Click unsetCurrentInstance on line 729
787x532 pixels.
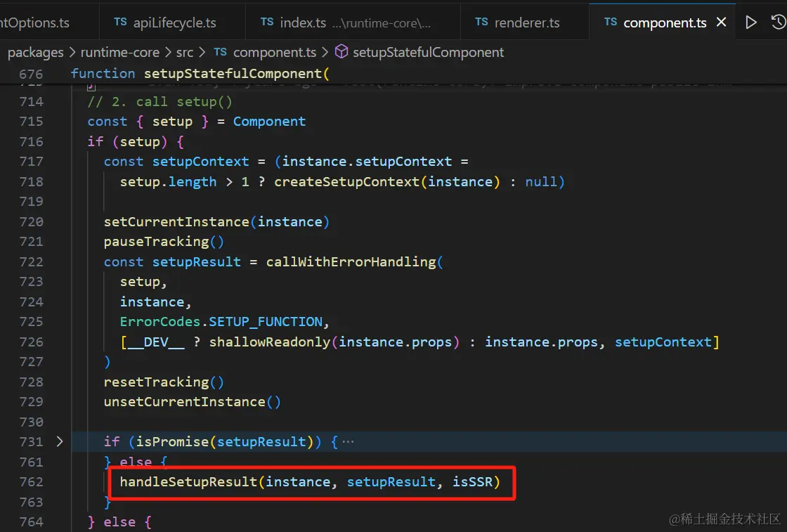point(184,402)
